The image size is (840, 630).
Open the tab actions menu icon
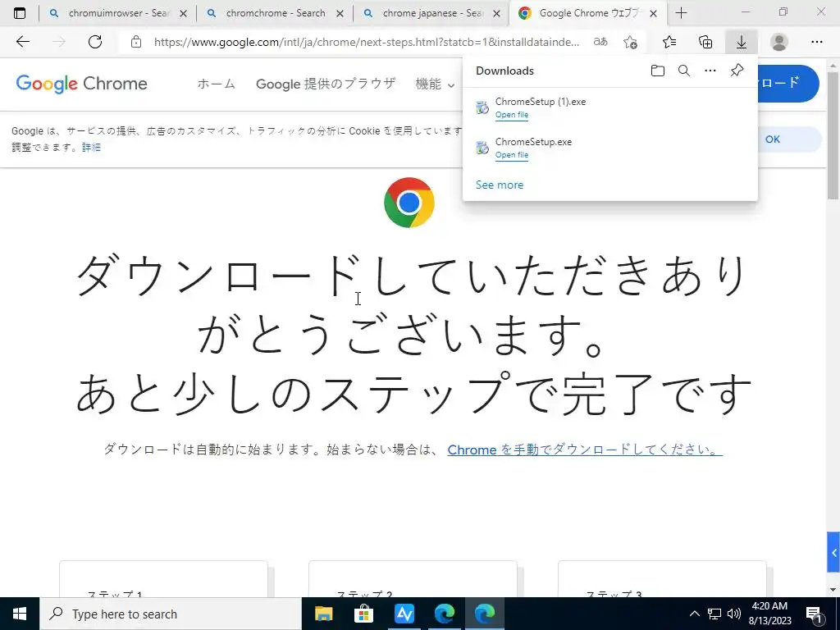pyautogui.click(x=20, y=13)
